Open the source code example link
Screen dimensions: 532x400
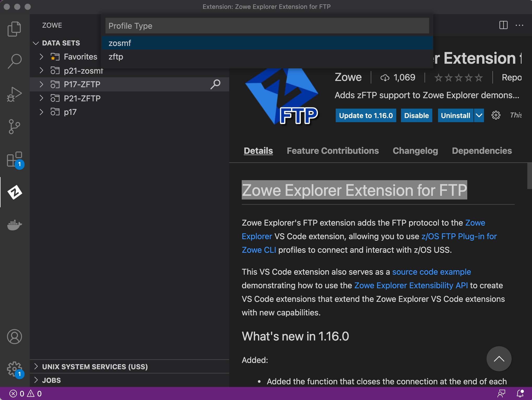pos(431,272)
